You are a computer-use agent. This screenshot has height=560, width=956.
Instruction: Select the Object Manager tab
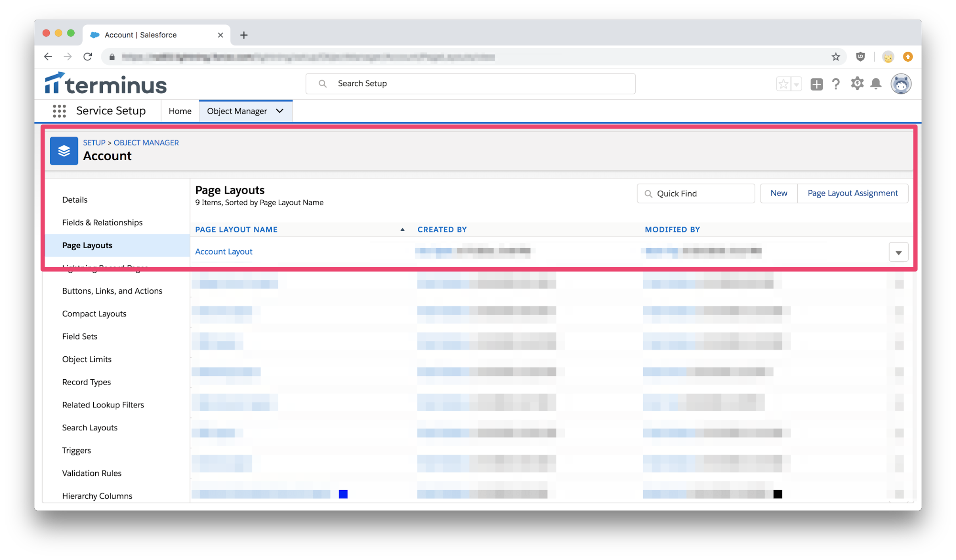click(x=237, y=111)
